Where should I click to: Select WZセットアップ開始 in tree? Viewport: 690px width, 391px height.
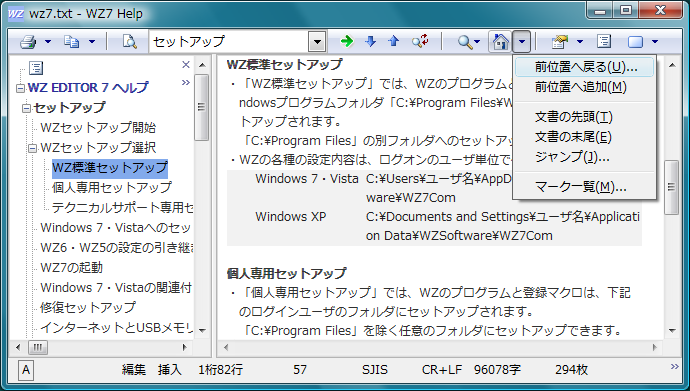[x=98, y=128]
